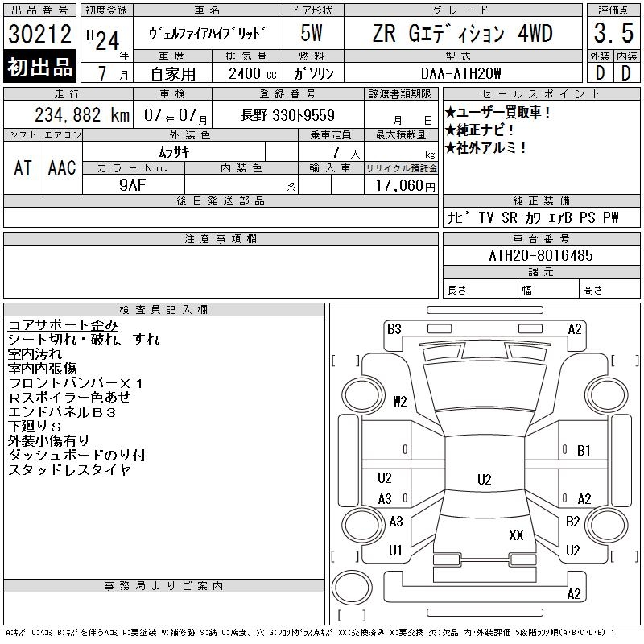Viewport: 644px width, 644px height.
Task: Click the U2 marker on the car roof
Action: click(x=484, y=480)
